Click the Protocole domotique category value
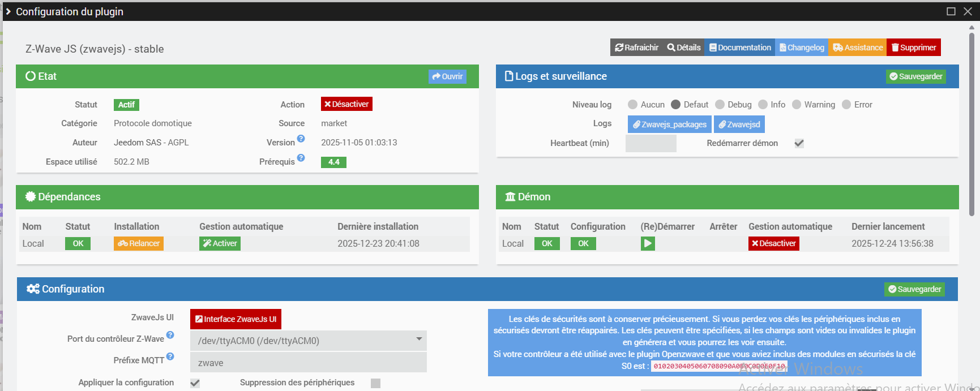This screenshot has width=980, height=391. point(153,123)
